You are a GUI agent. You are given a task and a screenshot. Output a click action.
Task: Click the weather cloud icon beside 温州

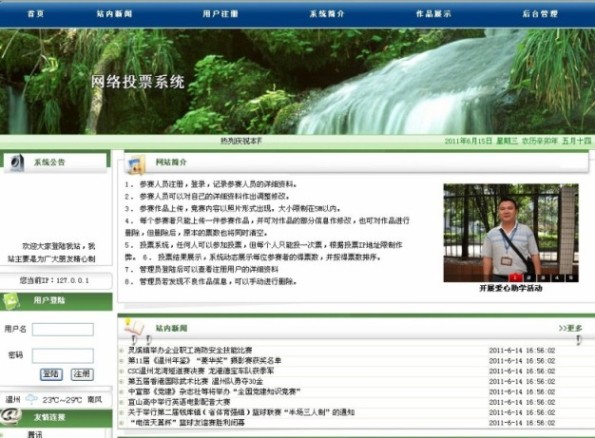[31, 399]
